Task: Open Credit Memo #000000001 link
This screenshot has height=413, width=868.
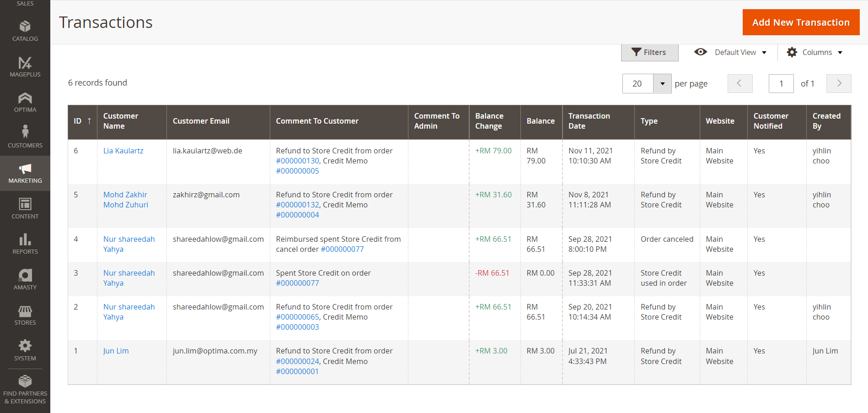Action: tap(297, 371)
